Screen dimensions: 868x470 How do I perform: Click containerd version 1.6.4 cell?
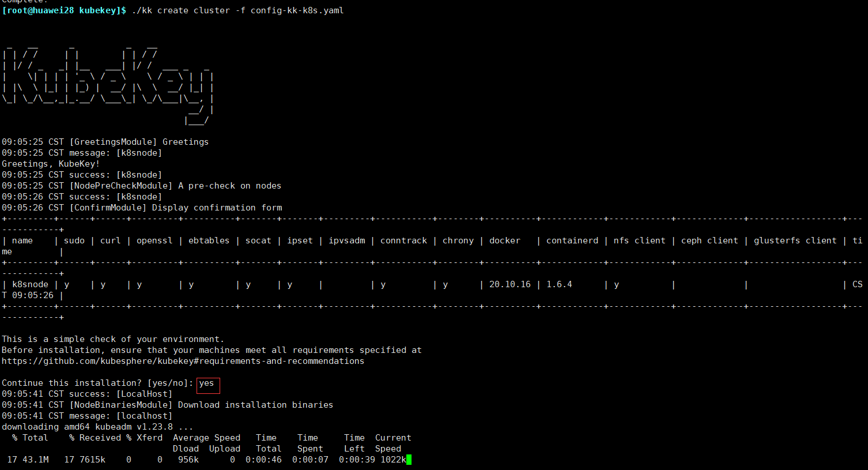559,284
